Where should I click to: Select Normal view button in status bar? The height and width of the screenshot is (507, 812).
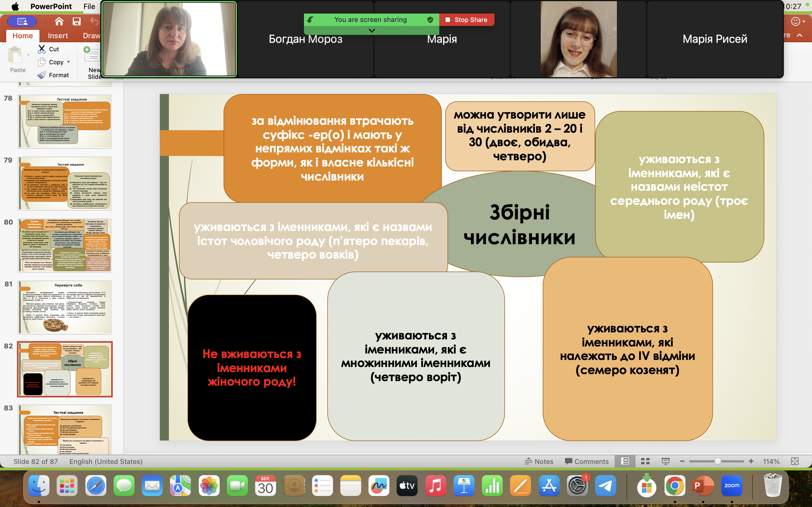(625, 461)
